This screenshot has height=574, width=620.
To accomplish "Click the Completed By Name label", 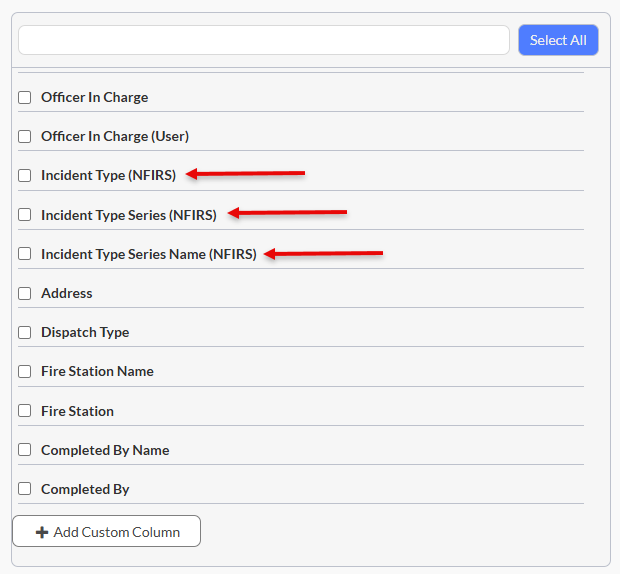I will click(105, 450).
